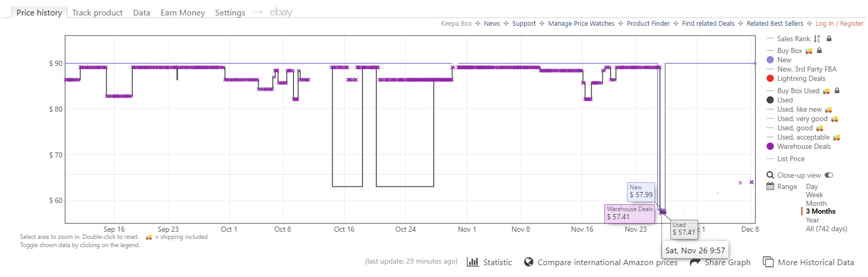Set range to All (742 days)
Viewport: 868px width, 277px height.
(x=826, y=229)
